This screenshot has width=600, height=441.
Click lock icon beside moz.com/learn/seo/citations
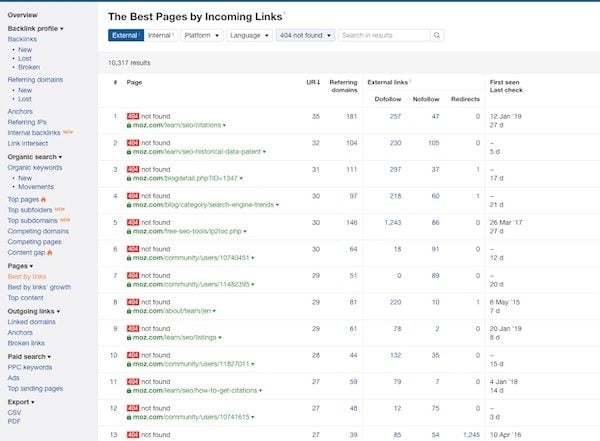(x=130, y=125)
